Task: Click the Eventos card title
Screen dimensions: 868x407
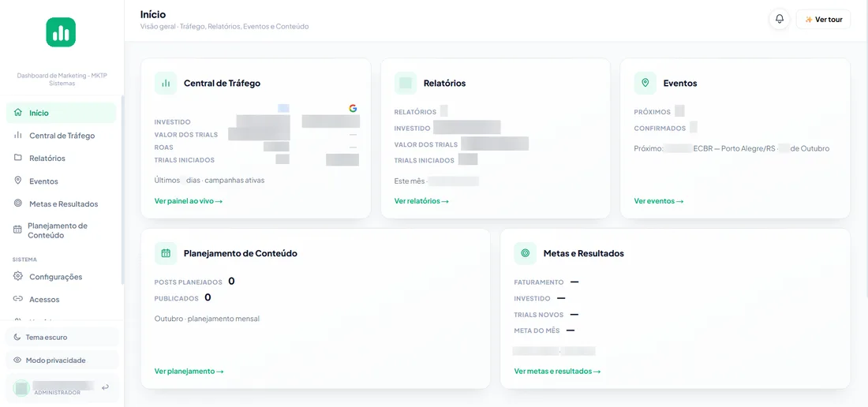Action: [679, 84]
